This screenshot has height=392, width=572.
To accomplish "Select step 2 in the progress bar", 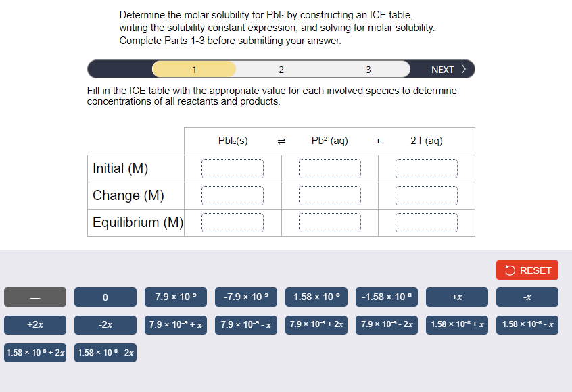I will point(281,69).
